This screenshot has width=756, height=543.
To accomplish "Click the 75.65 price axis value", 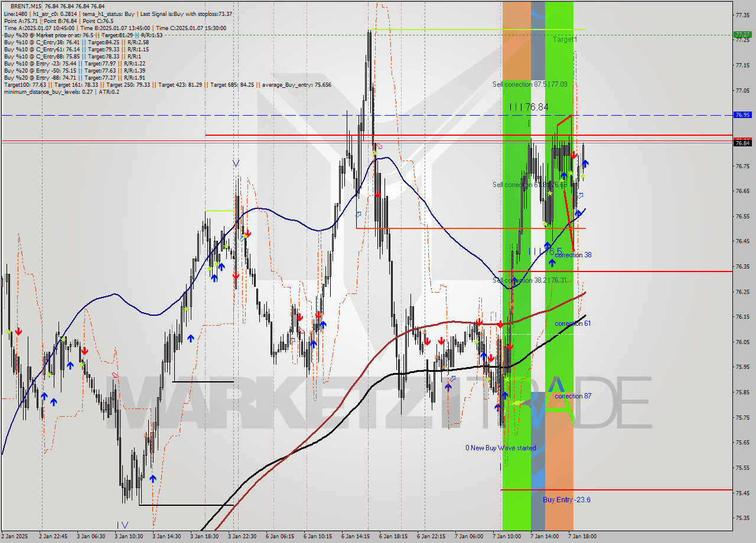I will (x=742, y=442).
